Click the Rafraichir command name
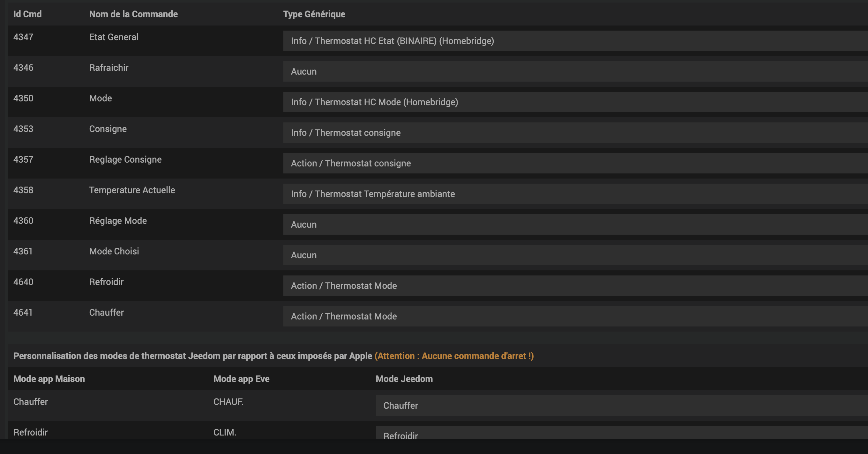Viewport: 868px width, 454px height. [109, 68]
